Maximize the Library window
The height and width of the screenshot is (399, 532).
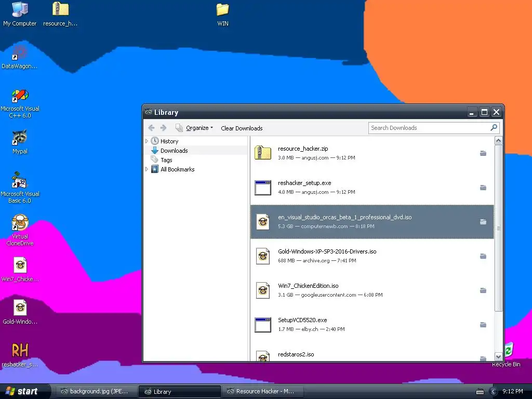(484, 112)
